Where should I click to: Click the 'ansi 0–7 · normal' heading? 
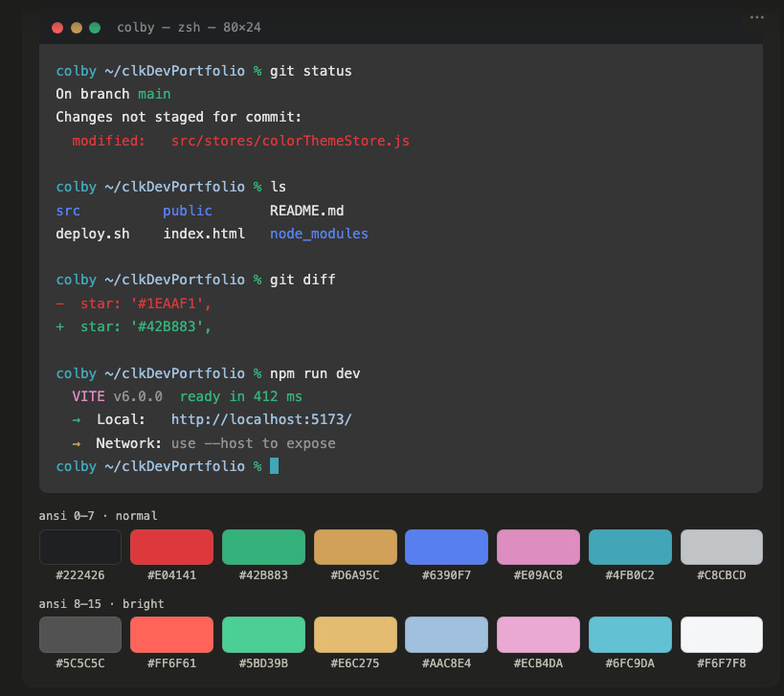[98, 515]
